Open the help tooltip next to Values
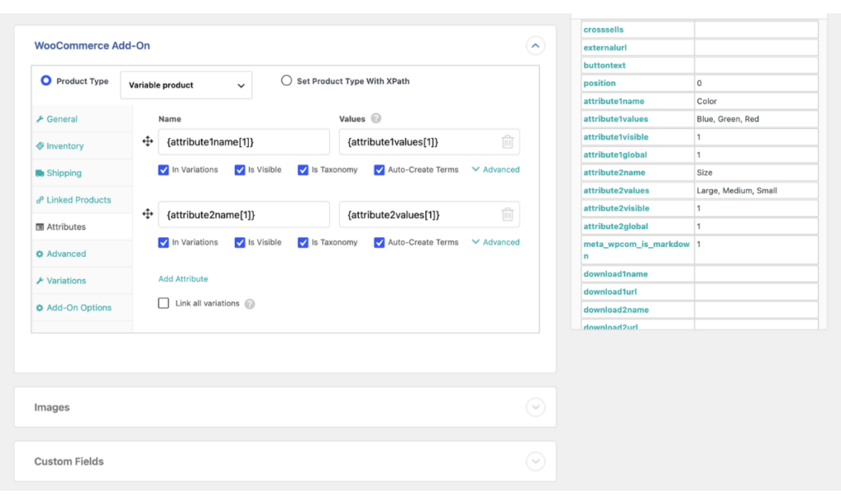Image resolution: width=841 pixels, height=504 pixels. tap(376, 118)
